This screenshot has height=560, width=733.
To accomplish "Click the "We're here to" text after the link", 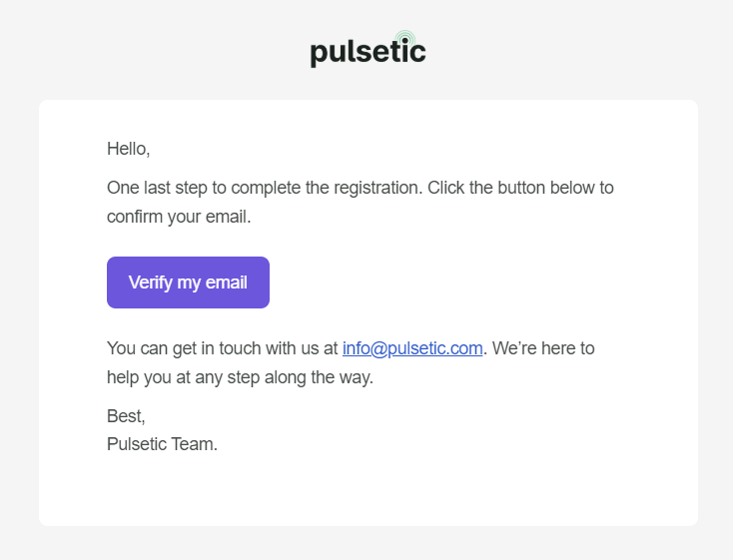I will click(544, 348).
